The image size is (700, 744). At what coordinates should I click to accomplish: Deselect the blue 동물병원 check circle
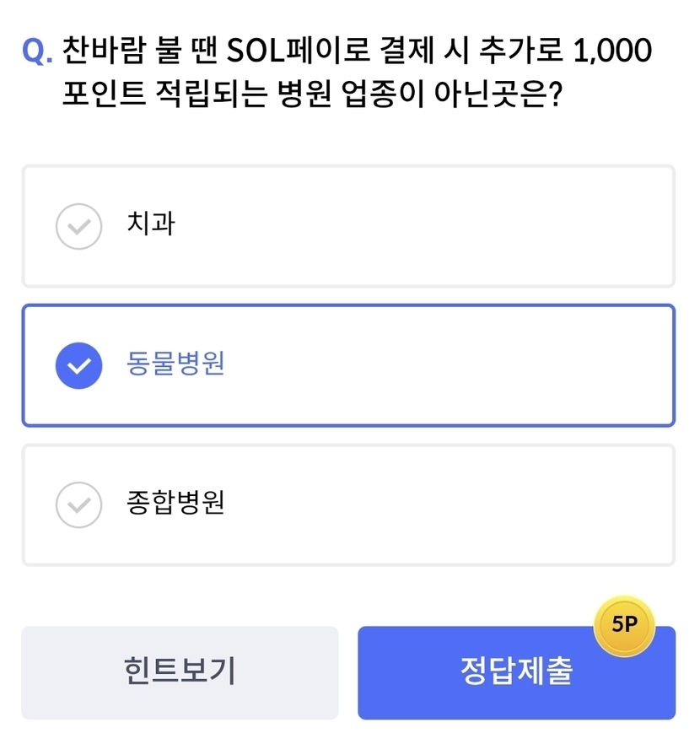coord(78,365)
